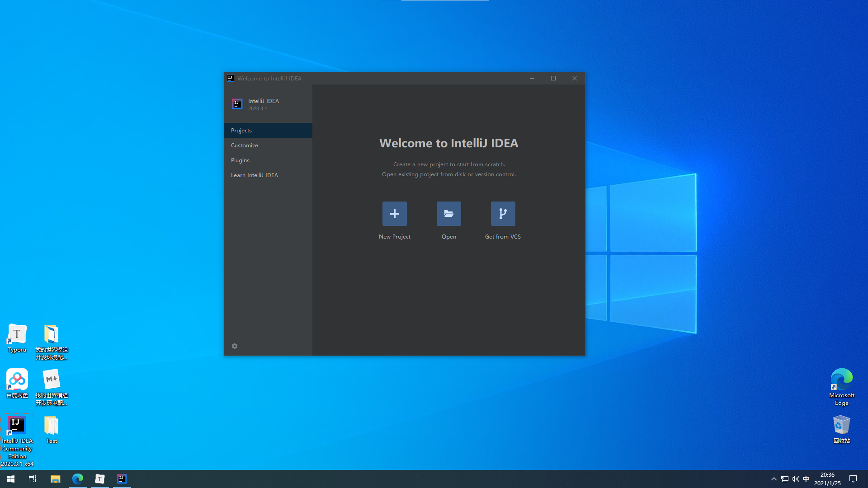This screenshot has height=488, width=868.
Task: Click the IntelliJ IDEA logo in sidebar
Action: pyautogui.click(x=237, y=104)
